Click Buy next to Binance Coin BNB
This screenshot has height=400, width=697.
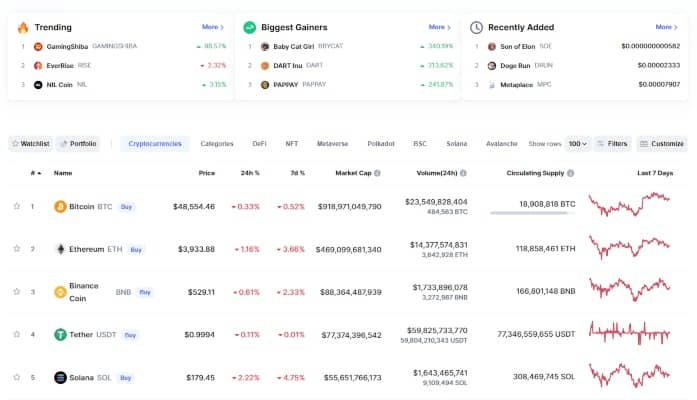[145, 292]
